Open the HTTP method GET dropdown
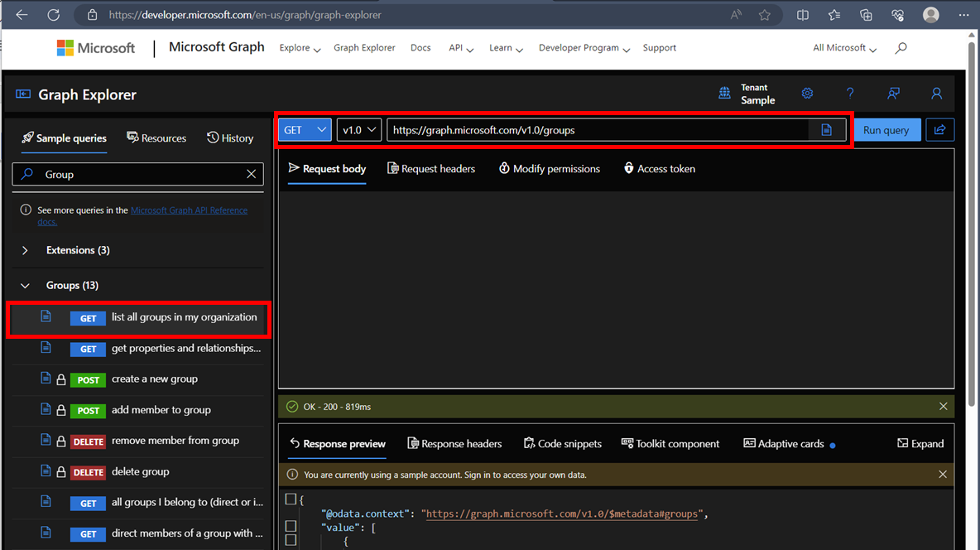The width and height of the screenshot is (980, 550). coord(305,129)
